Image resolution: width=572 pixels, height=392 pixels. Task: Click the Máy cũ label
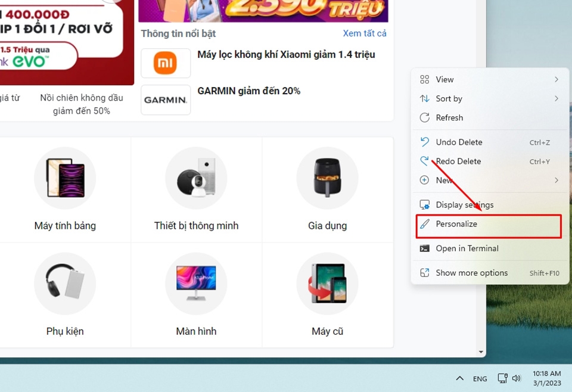(327, 331)
